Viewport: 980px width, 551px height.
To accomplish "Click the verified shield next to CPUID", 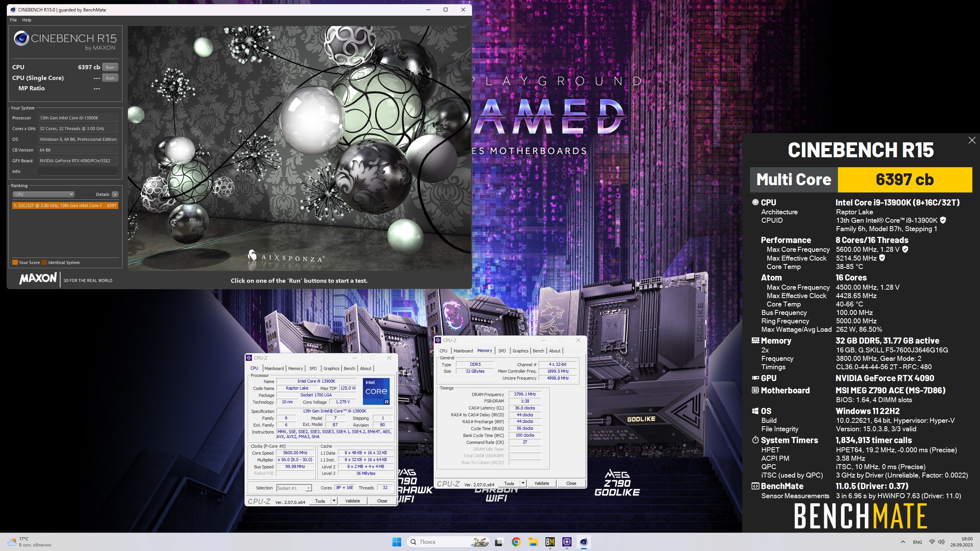I will pos(943,220).
